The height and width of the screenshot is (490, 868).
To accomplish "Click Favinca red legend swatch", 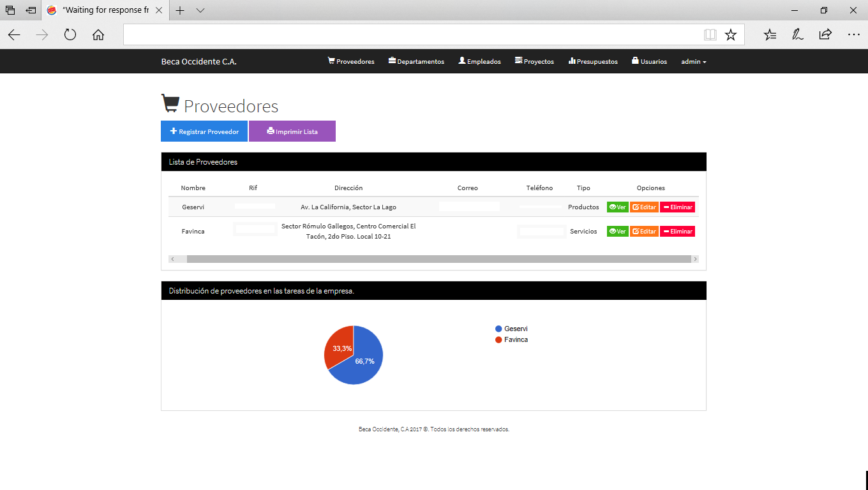I will (498, 339).
